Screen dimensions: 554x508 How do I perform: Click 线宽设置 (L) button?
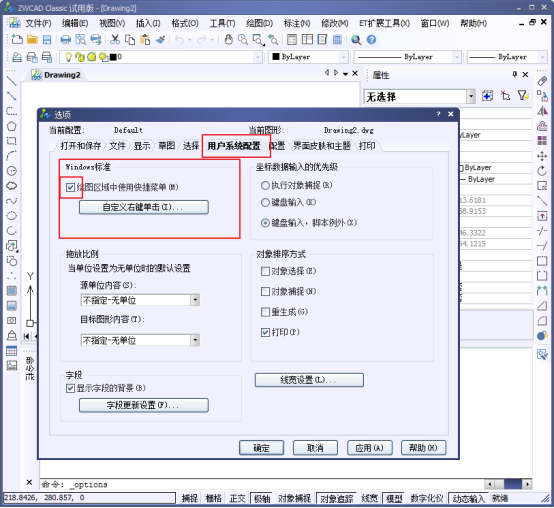309,380
